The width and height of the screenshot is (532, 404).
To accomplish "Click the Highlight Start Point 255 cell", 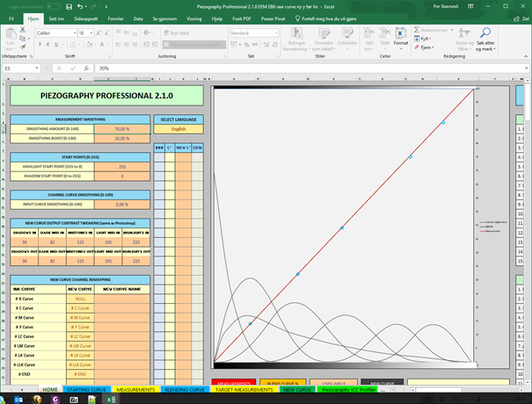I will point(122,166).
